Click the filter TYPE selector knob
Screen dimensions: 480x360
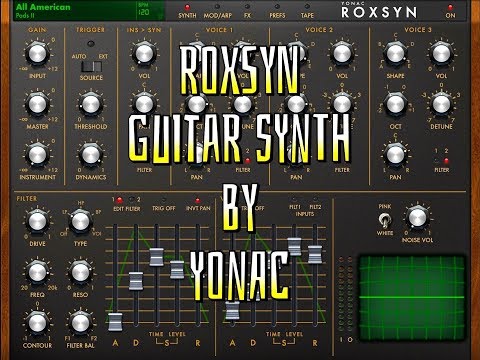tap(80, 221)
